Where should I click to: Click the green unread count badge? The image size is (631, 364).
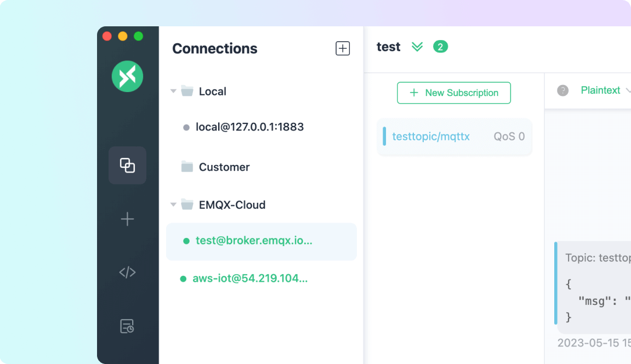440,47
